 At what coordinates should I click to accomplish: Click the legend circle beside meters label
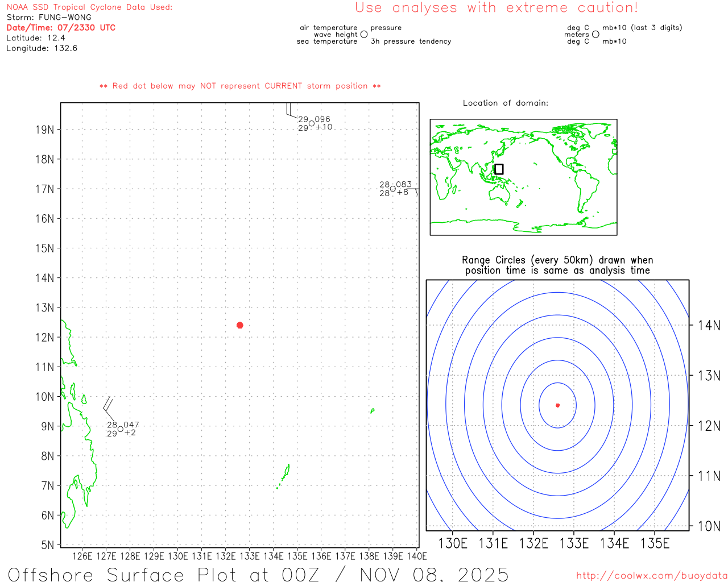tap(595, 34)
